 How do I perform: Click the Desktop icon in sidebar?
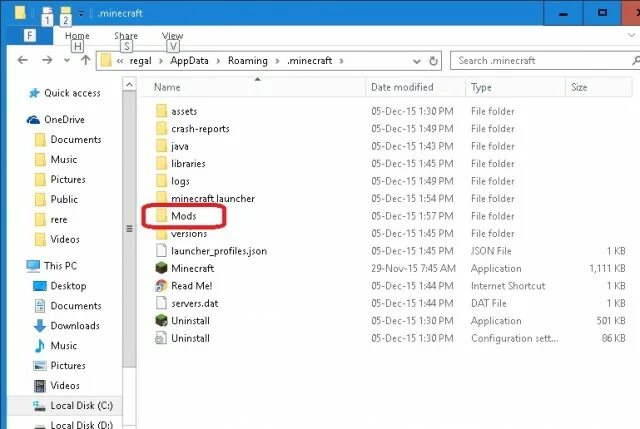[40, 286]
